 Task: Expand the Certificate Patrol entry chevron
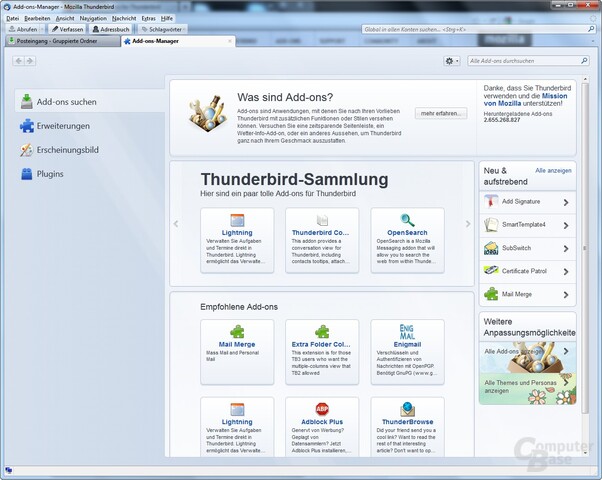[x=566, y=271]
